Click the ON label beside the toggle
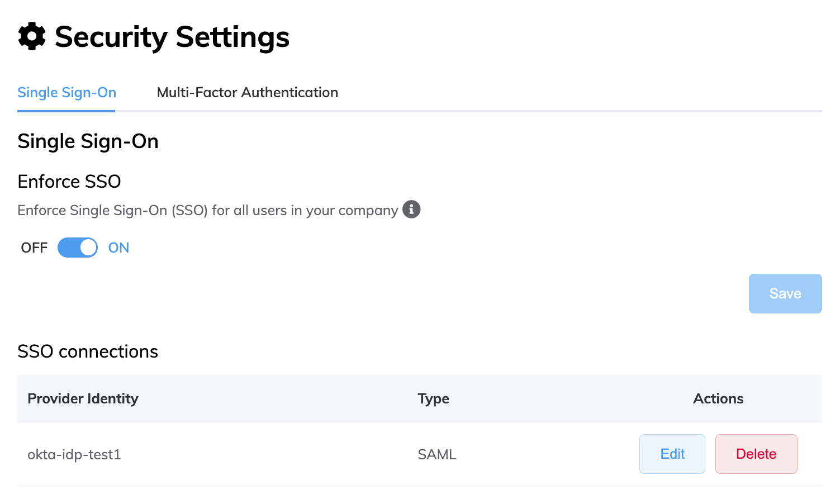Viewport: 840px width, 504px height. pos(118,247)
